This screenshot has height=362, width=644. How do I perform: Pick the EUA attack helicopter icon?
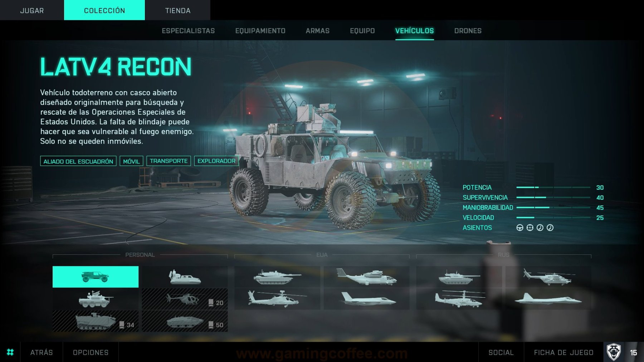[x=277, y=299]
